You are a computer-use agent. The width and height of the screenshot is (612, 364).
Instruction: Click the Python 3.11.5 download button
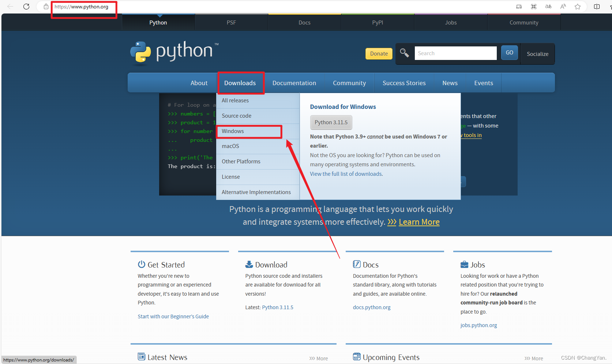click(x=331, y=122)
